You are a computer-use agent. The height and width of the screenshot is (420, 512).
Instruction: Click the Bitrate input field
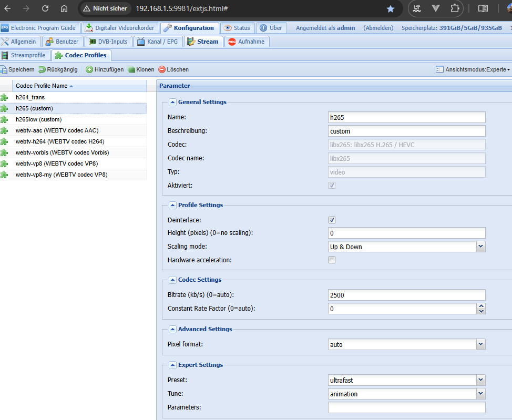(x=406, y=295)
